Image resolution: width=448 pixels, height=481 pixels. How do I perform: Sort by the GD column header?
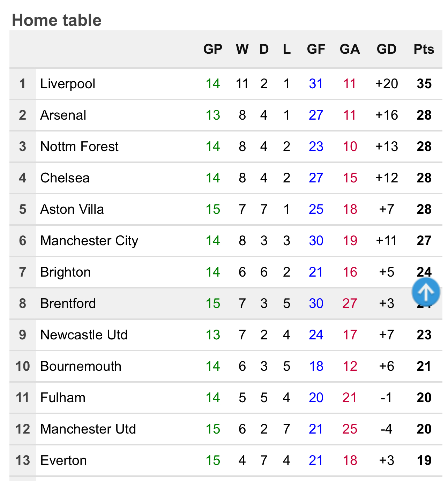pos(387,49)
